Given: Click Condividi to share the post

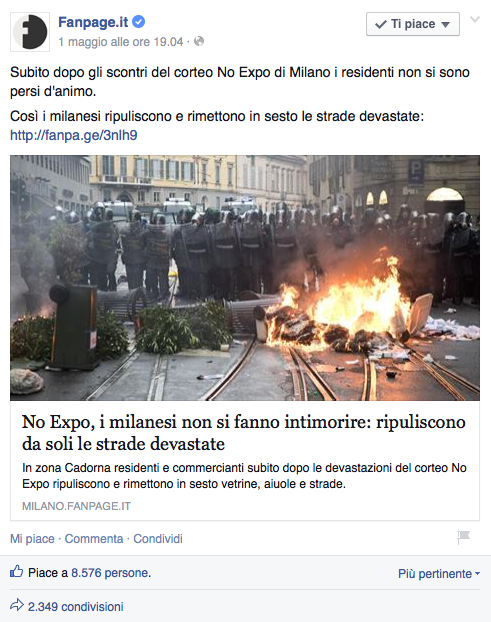Looking at the screenshot, I should pyautogui.click(x=158, y=539).
